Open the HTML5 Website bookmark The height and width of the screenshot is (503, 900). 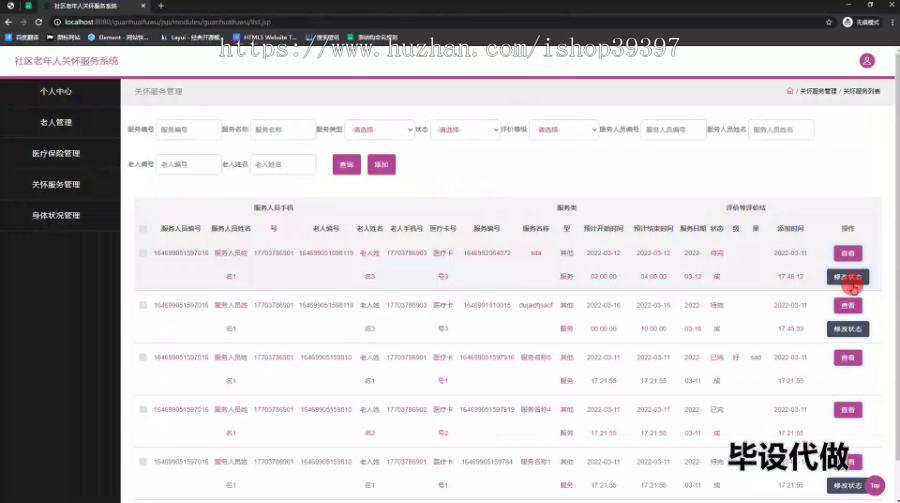[x=265, y=37]
